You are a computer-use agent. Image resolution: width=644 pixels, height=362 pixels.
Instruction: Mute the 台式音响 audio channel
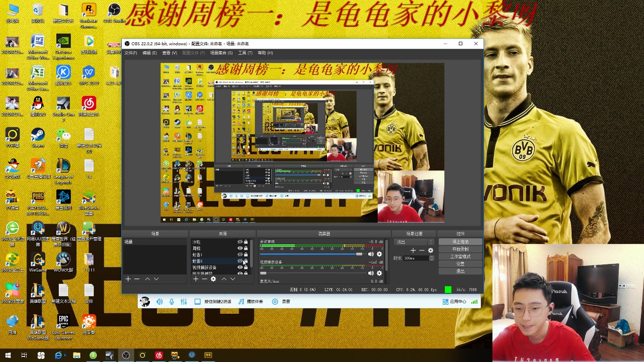tap(371, 254)
